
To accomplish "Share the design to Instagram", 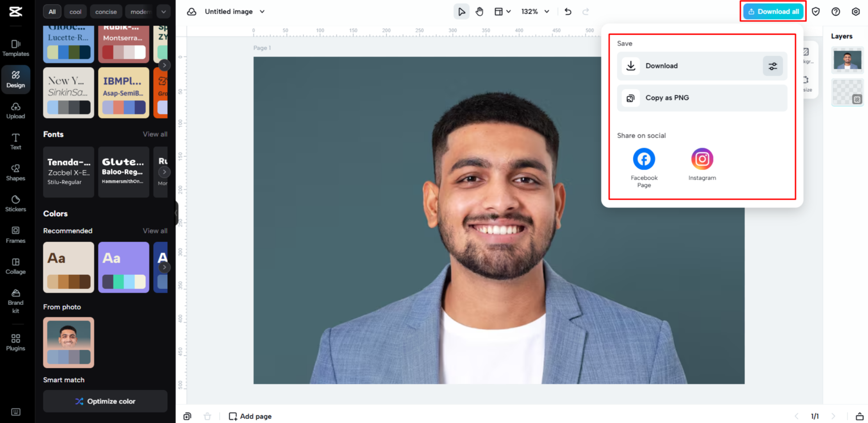I will click(x=702, y=159).
